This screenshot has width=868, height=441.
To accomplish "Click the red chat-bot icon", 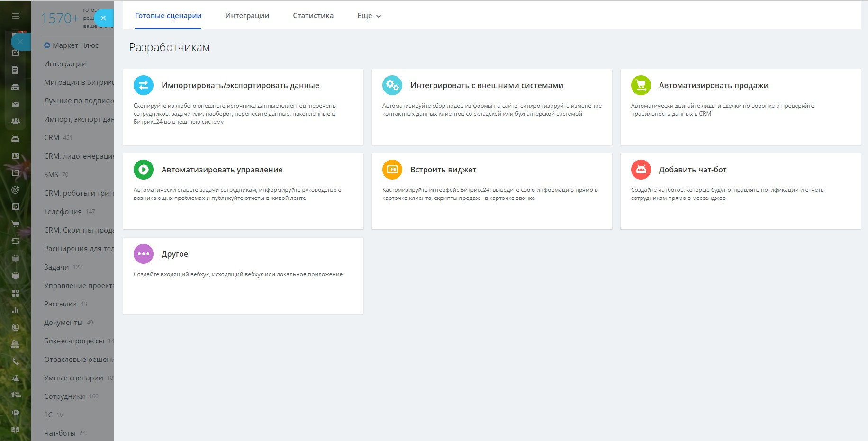I will (641, 170).
